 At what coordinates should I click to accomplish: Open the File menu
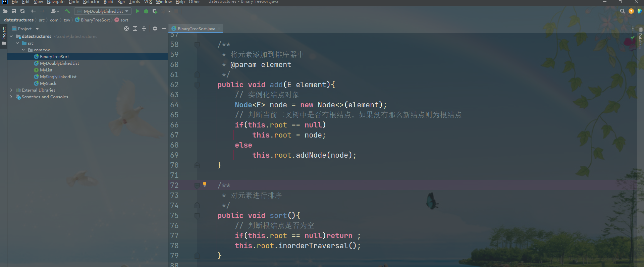coord(15,2)
